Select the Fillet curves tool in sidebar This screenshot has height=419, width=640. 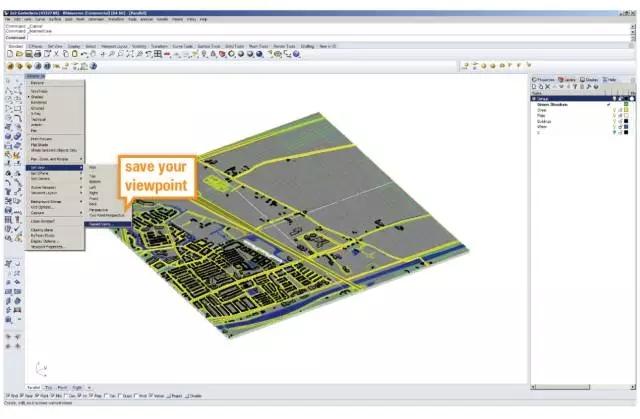[18, 118]
